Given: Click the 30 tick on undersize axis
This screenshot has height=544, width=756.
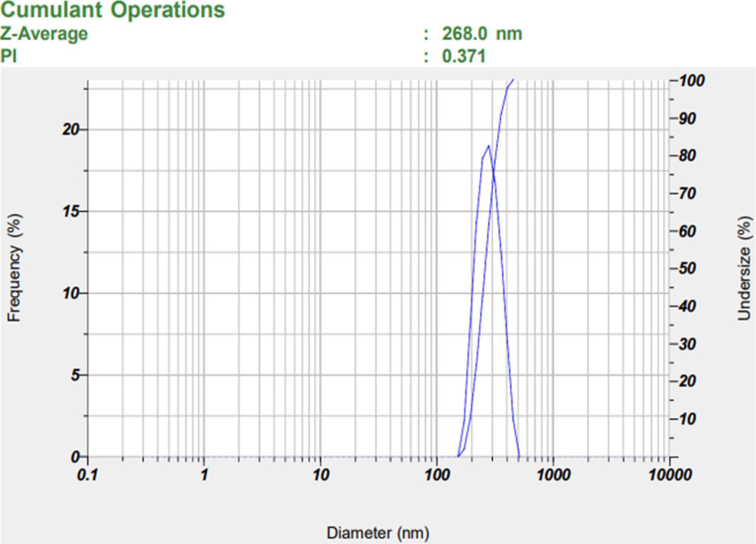Looking at the screenshot, I should 687,343.
